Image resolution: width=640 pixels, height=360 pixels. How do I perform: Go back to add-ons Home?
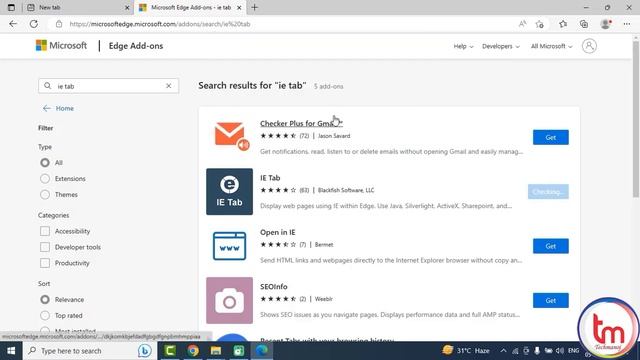point(58,108)
